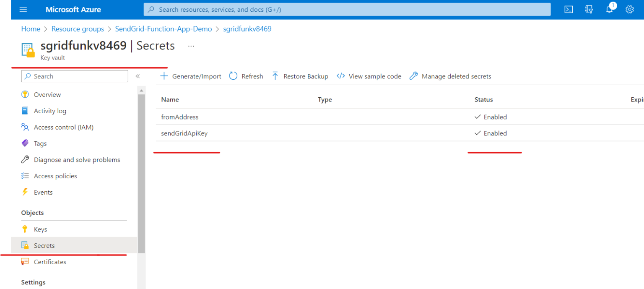Open the Certificates section
Screen dimensions: 644x289
(50, 261)
